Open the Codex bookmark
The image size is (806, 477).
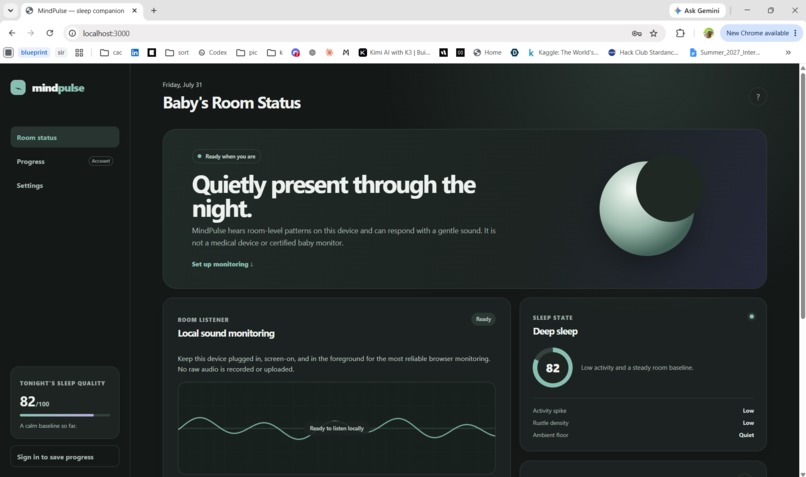click(213, 52)
